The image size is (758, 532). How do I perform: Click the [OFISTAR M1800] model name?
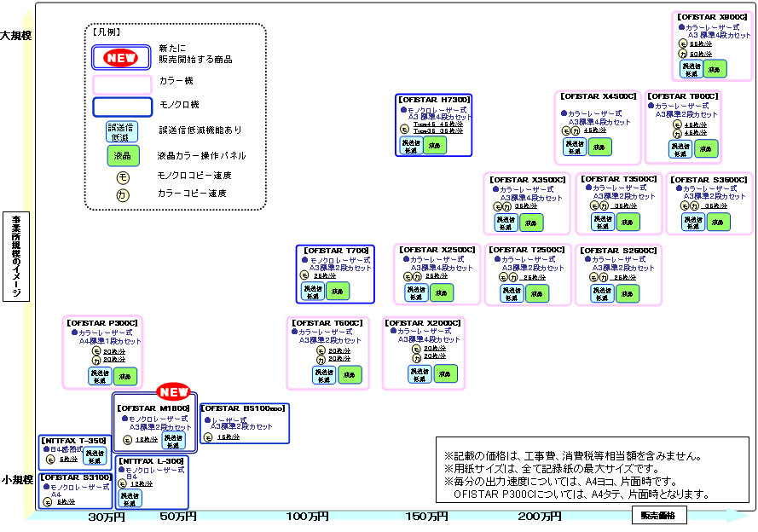click(153, 408)
